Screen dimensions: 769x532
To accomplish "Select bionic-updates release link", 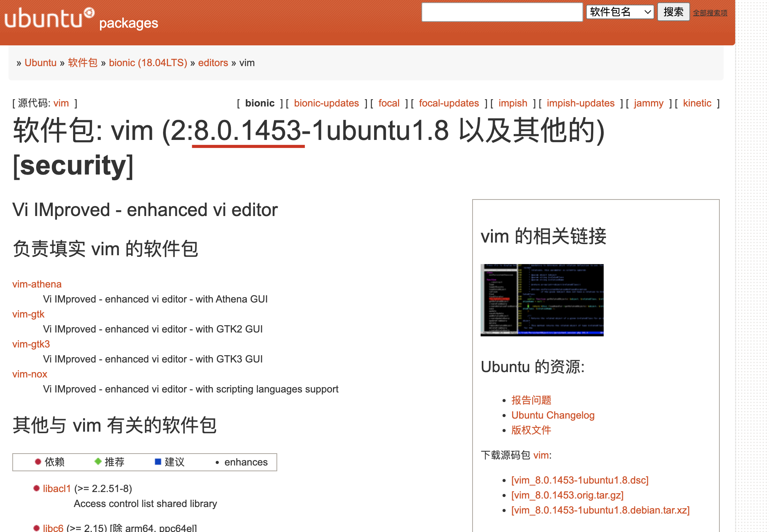I will click(x=326, y=103).
